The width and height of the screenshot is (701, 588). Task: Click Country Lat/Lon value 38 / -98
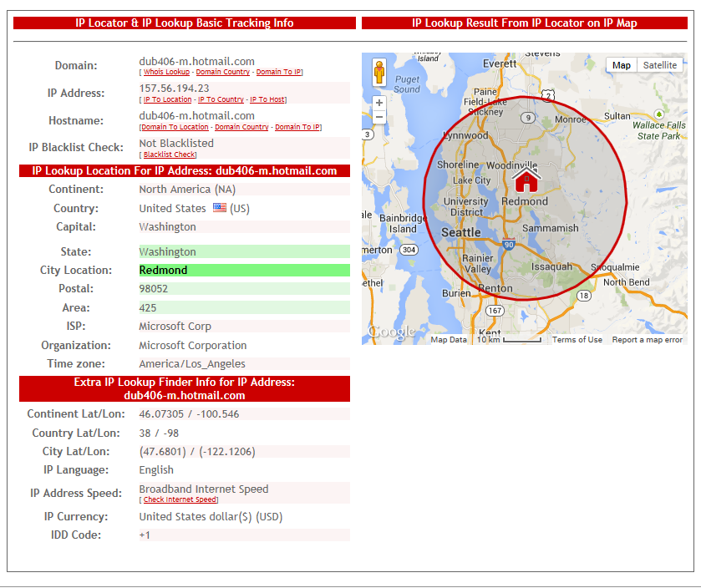click(x=159, y=433)
